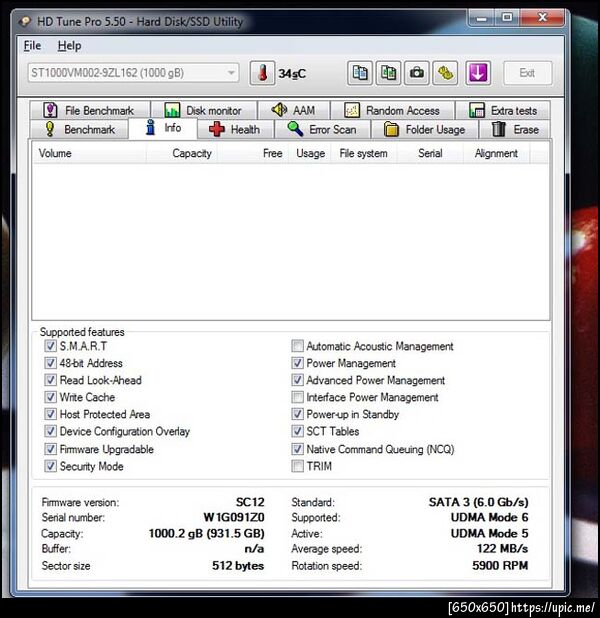Open the options gear-hands icon
The width and height of the screenshot is (600, 618).
[x=445, y=73]
